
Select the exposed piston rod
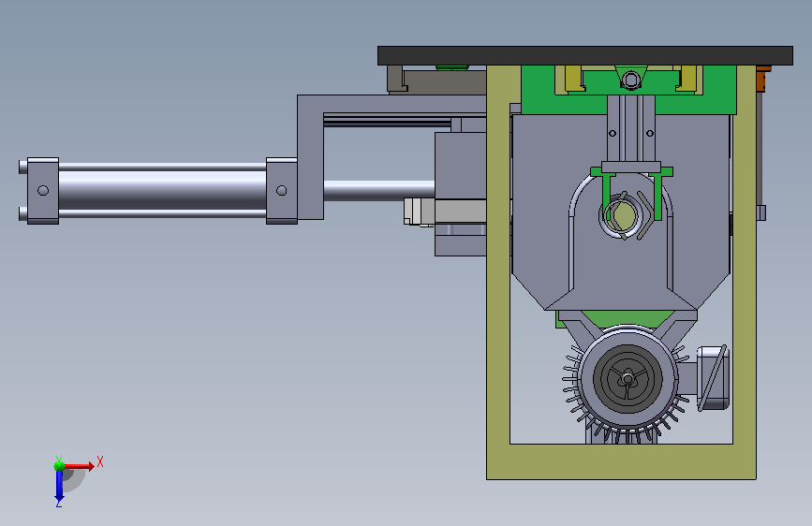tap(379, 190)
